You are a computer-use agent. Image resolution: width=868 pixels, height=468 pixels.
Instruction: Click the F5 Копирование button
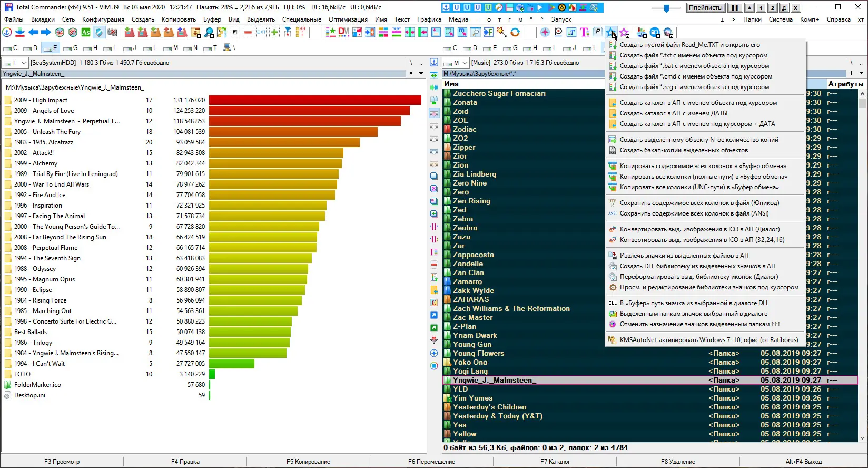[x=308, y=462]
